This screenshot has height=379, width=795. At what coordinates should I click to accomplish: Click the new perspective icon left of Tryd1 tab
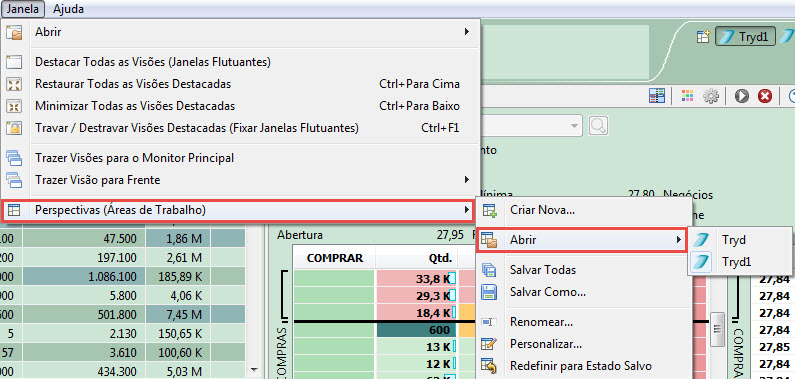pyautogui.click(x=703, y=36)
